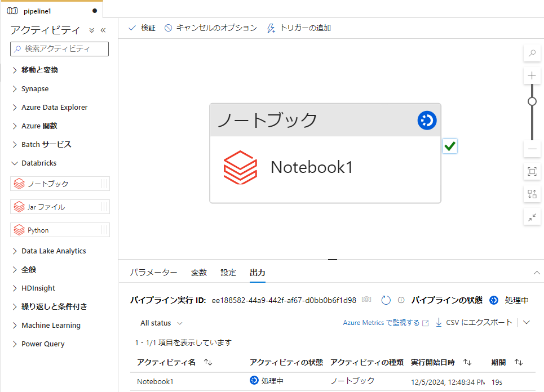Open the All status filter dropdown
544x392 pixels.
(x=161, y=323)
